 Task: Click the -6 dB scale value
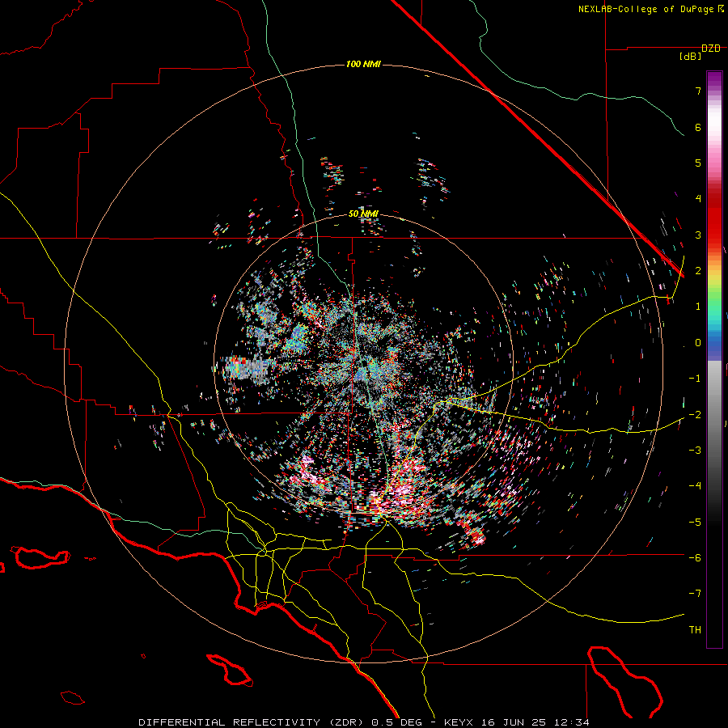[x=695, y=558]
